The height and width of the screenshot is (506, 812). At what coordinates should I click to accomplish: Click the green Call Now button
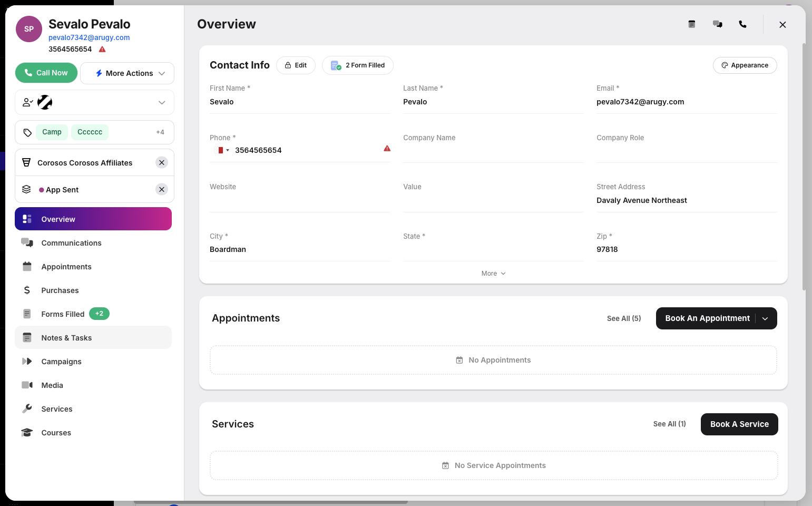[x=46, y=73]
